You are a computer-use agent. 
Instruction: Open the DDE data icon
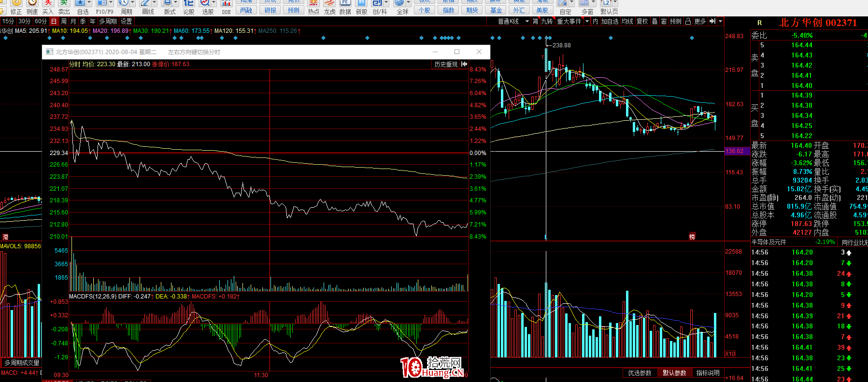point(226,3)
